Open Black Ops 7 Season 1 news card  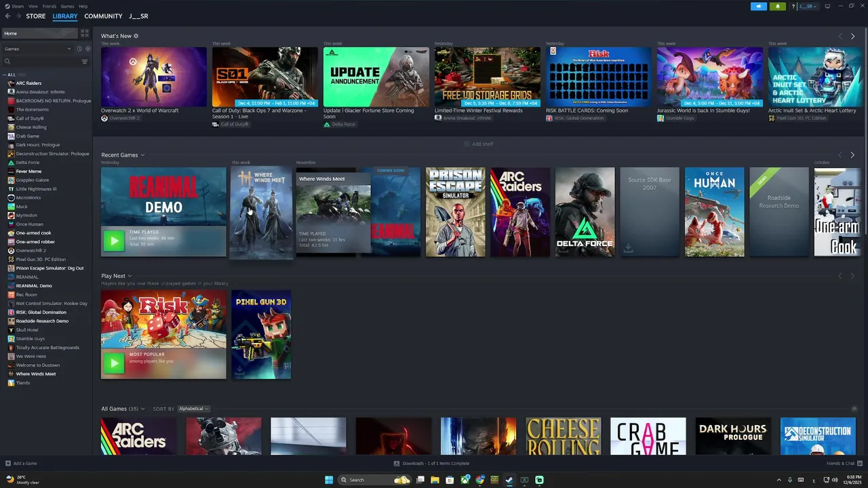click(265, 77)
